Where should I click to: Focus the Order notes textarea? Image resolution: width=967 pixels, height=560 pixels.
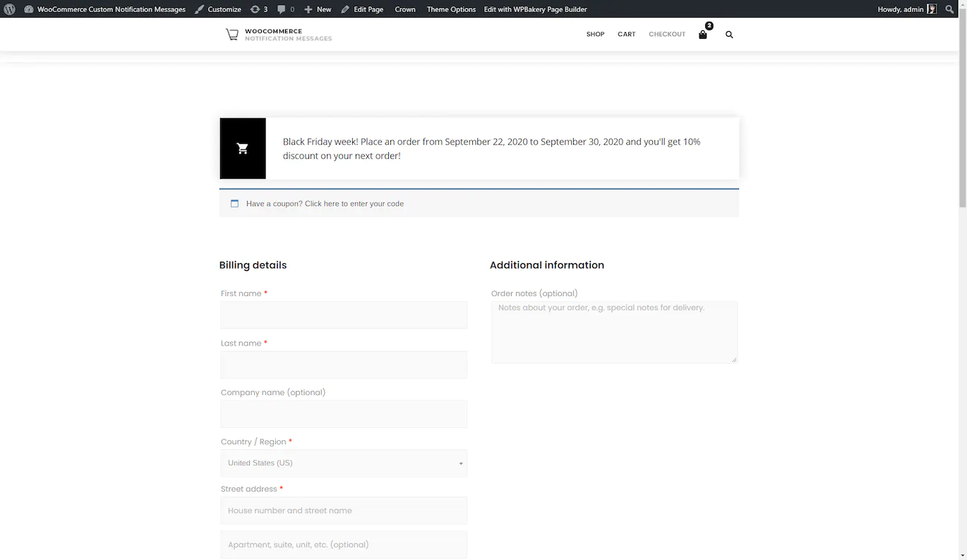pyautogui.click(x=614, y=332)
